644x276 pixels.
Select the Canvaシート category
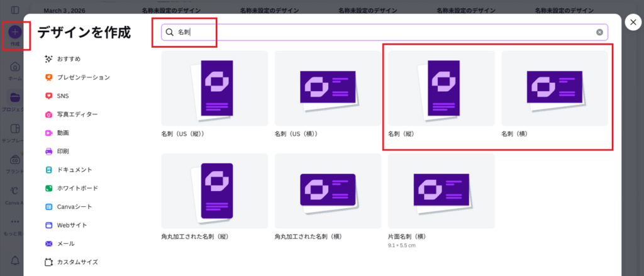(69, 207)
